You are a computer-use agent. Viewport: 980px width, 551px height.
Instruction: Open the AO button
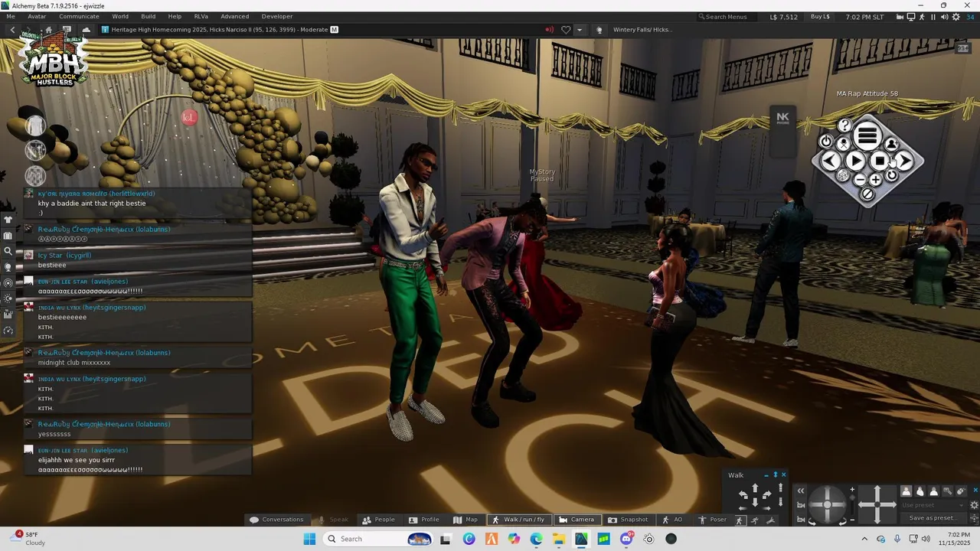click(x=672, y=520)
